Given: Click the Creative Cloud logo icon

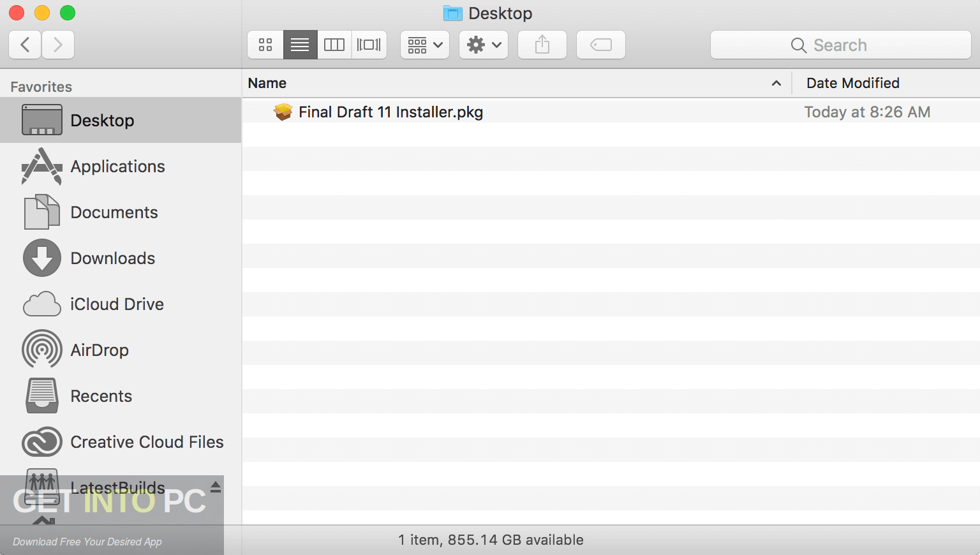Looking at the screenshot, I should (x=42, y=442).
